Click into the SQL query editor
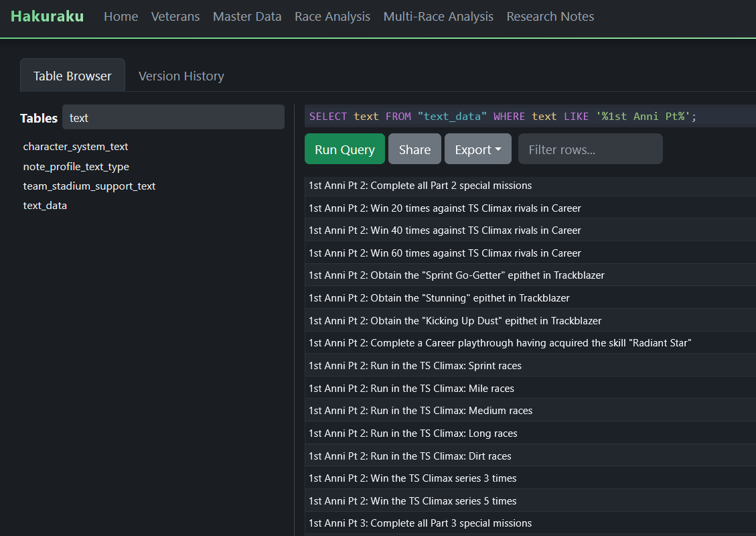Viewport: 756px width, 536px height. (x=530, y=117)
